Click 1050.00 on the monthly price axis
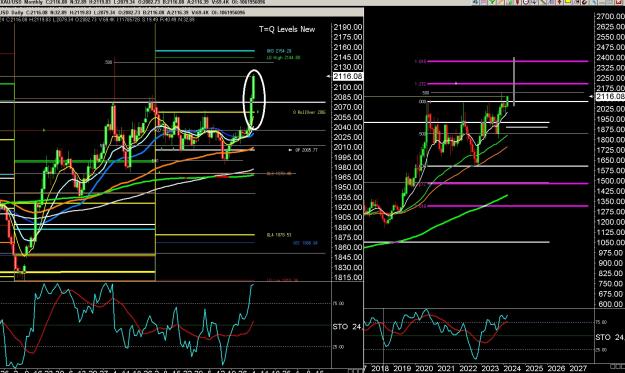 [610, 242]
